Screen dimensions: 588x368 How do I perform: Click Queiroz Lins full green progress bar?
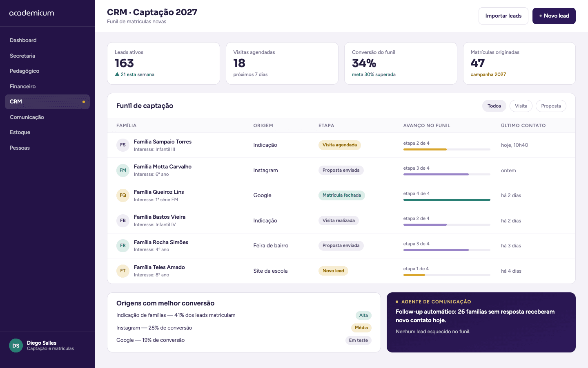click(x=447, y=200)
